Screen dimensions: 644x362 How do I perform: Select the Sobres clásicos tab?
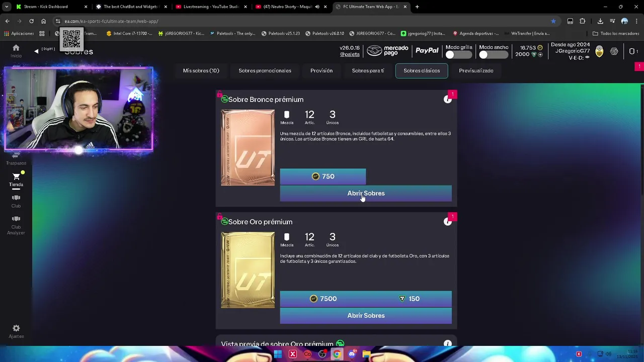click(422, 71)
